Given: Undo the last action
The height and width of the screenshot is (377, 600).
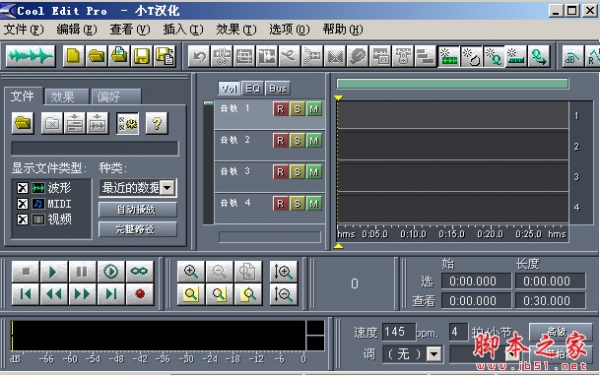Looking at the screenshot, I should (x=199, y=56).
